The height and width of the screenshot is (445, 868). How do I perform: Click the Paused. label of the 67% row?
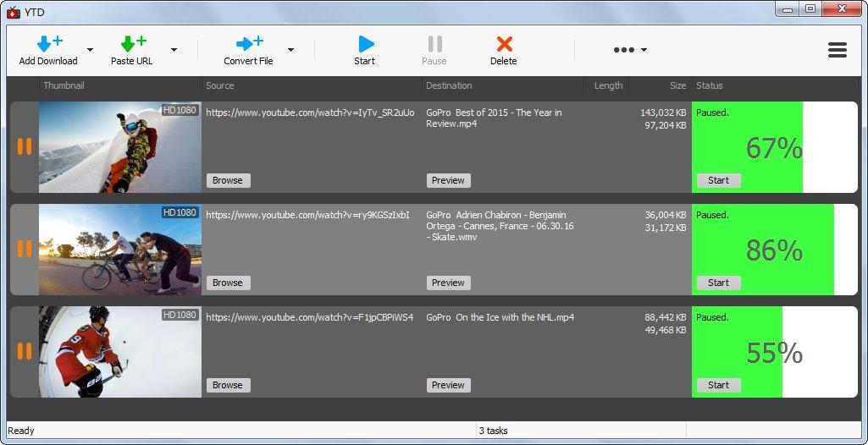tap(712, 113)
